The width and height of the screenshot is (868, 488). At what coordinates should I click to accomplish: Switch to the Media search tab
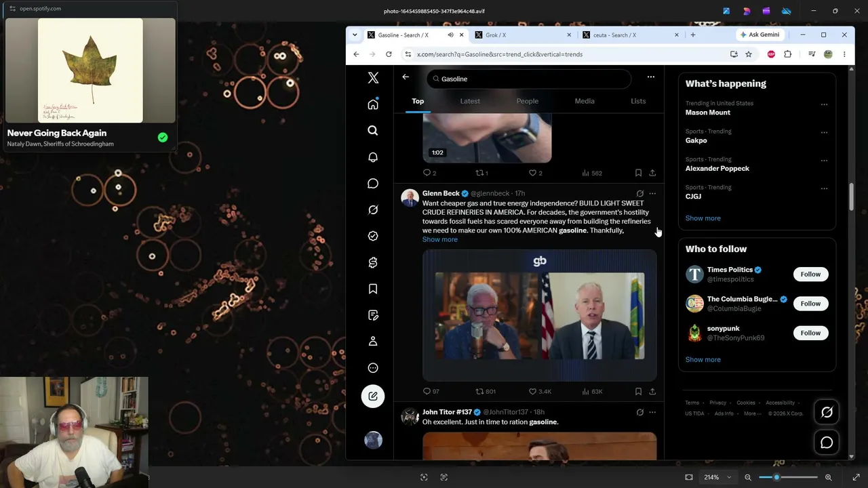[x=585, y=101]
